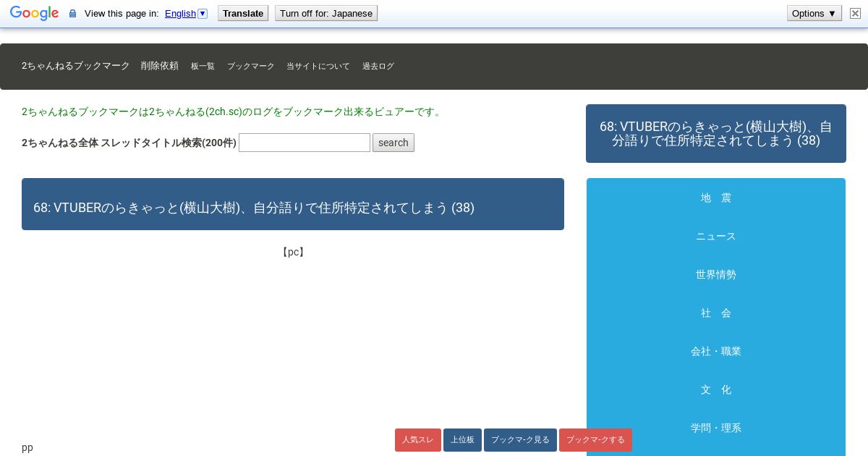
Task: Open 削除依頼 menu item
Action: pos(160,65)
